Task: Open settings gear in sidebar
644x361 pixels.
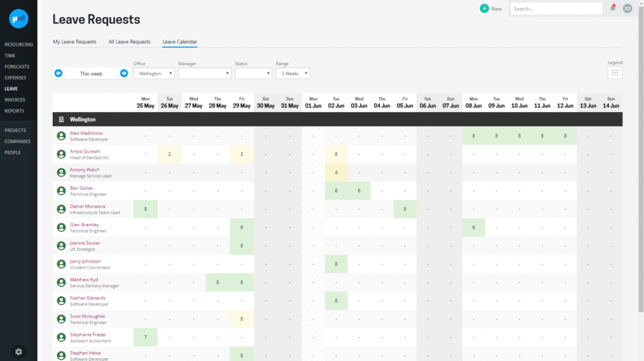Action: [18, 351]
